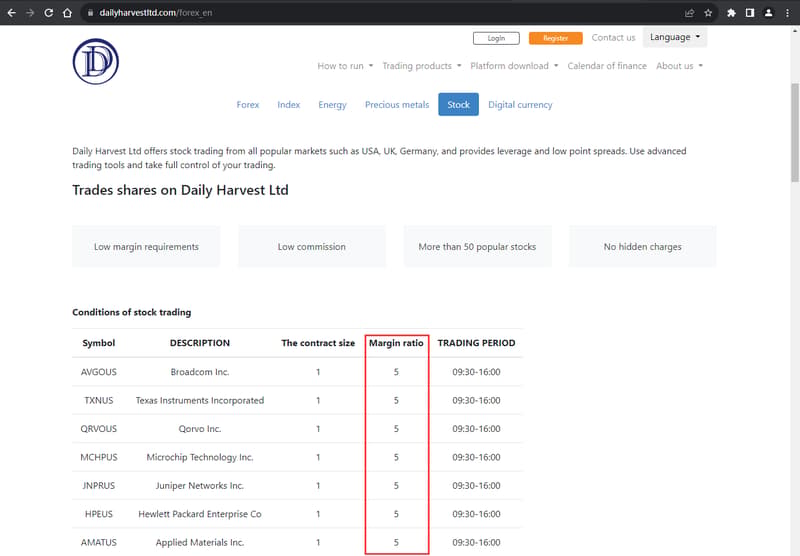Expand the Trading products menu
The height and width of the screenshot is (556, 800).
[422, 66]
